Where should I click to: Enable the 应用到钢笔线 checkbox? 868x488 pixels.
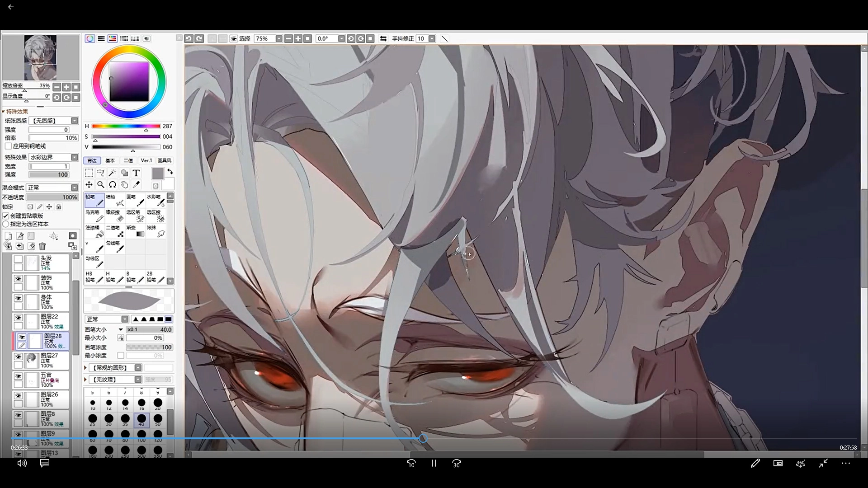click(x=8, y=146)
